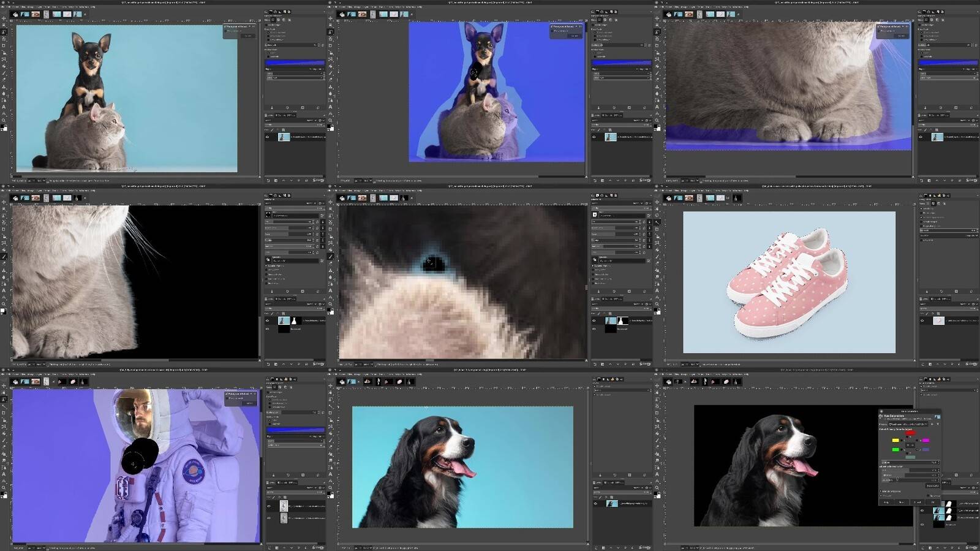Click reset tool options icon in dog-on-cat original window

click(x=317, y=107)
